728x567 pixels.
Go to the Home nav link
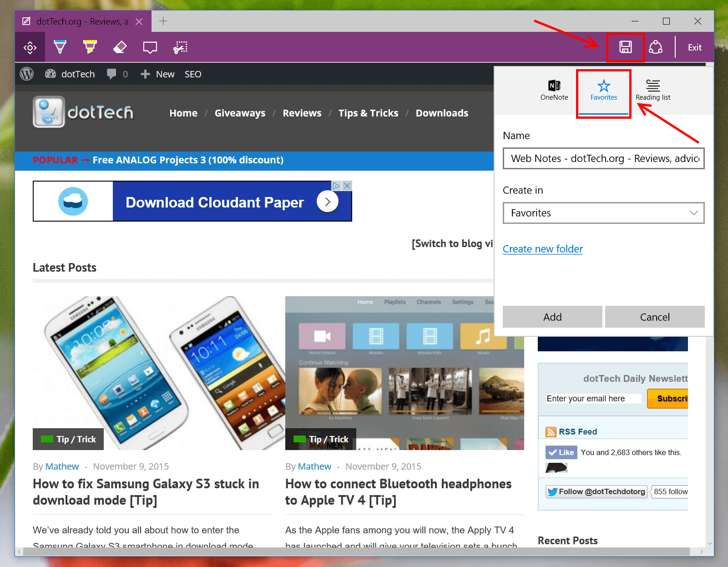pyautogui.click(x=183, y=113)
